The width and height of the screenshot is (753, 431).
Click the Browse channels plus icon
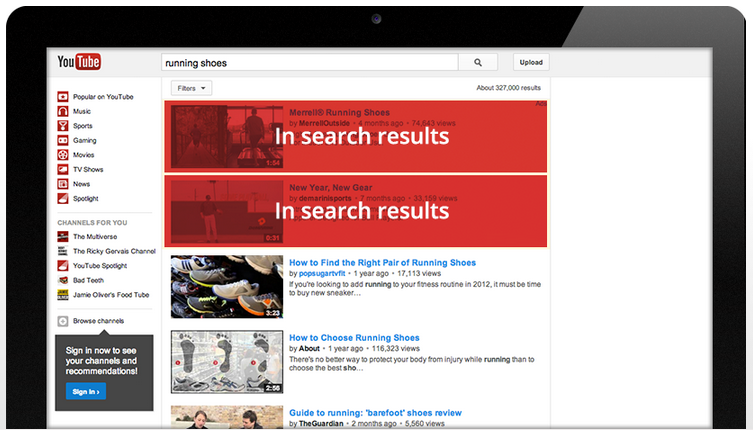pyautogui.click(x=63, y=321)
